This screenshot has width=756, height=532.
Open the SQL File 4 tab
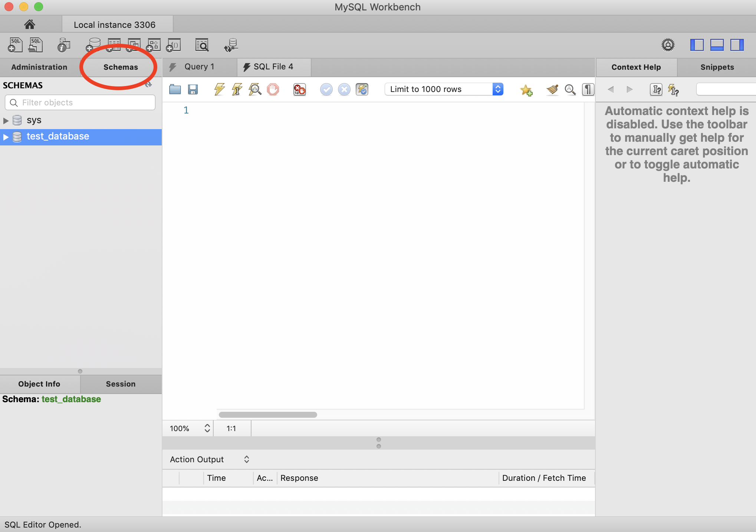274,67
